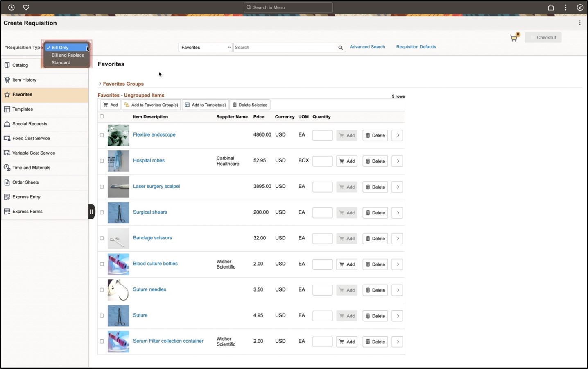Open the Advanced Search link
Viewport: 588px width, 369px height.
[x=367, y=47]
